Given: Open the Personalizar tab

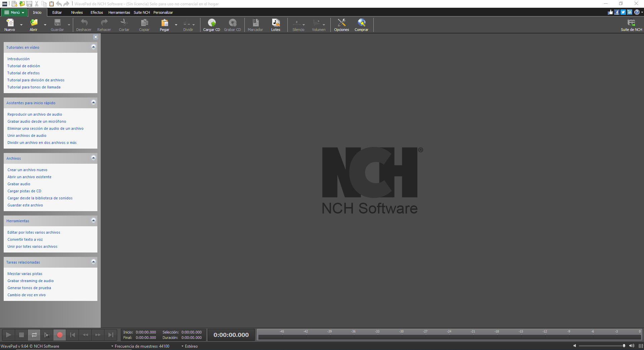Looking at the screenshot, I should point(163,12).
